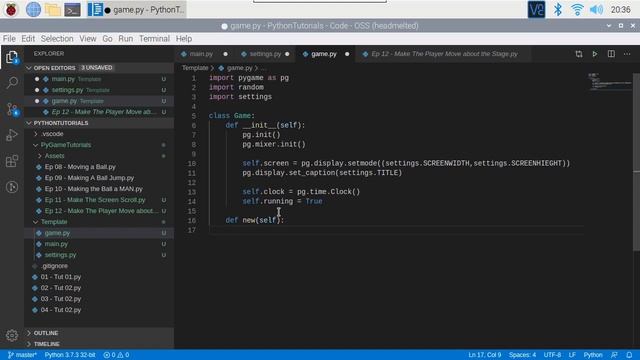The width and height of the screenshot is (640, 360).
Task: Change language mode Python
Action: coord(593,355)
